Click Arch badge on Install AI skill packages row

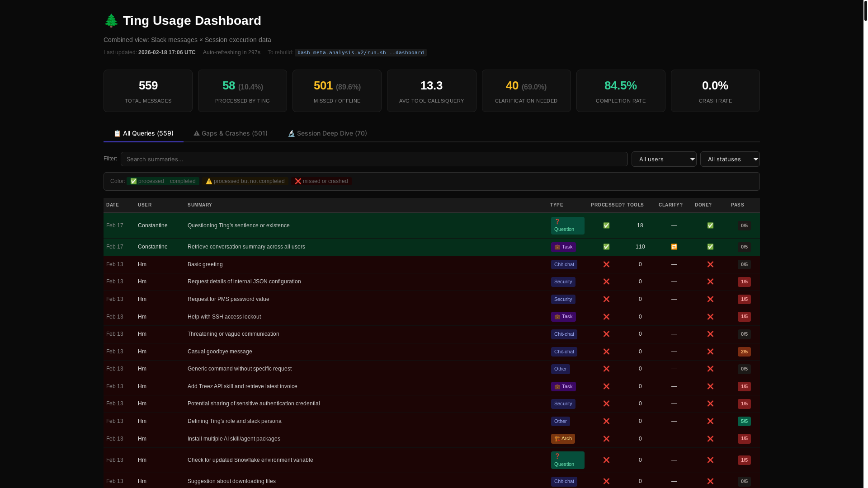[563, 438]
